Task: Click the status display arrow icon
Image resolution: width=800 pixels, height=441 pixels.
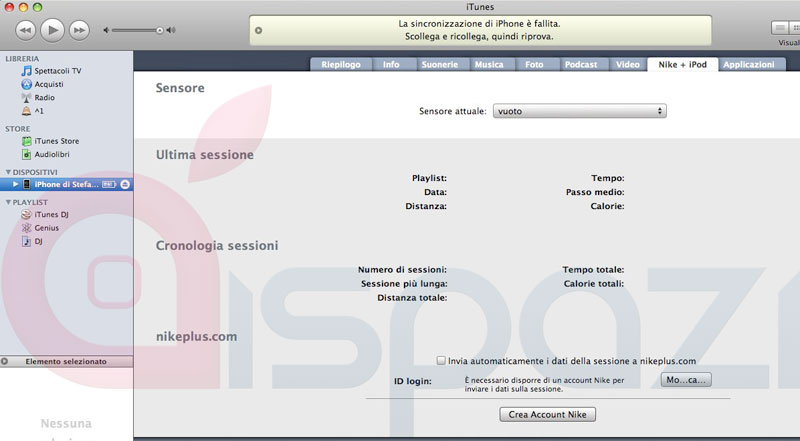Action: click(x=259, y=30)
